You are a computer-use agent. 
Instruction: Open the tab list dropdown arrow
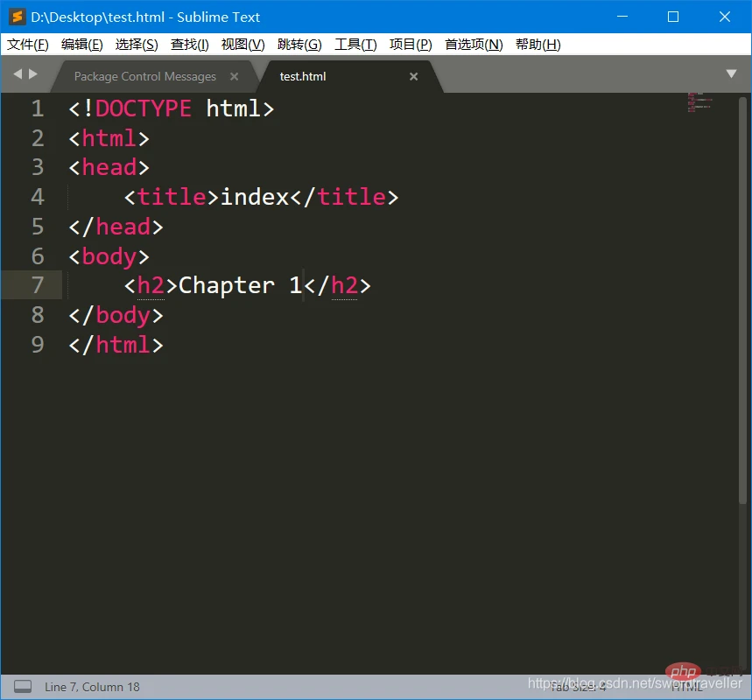pyautogui.click(x=731, y=73)
